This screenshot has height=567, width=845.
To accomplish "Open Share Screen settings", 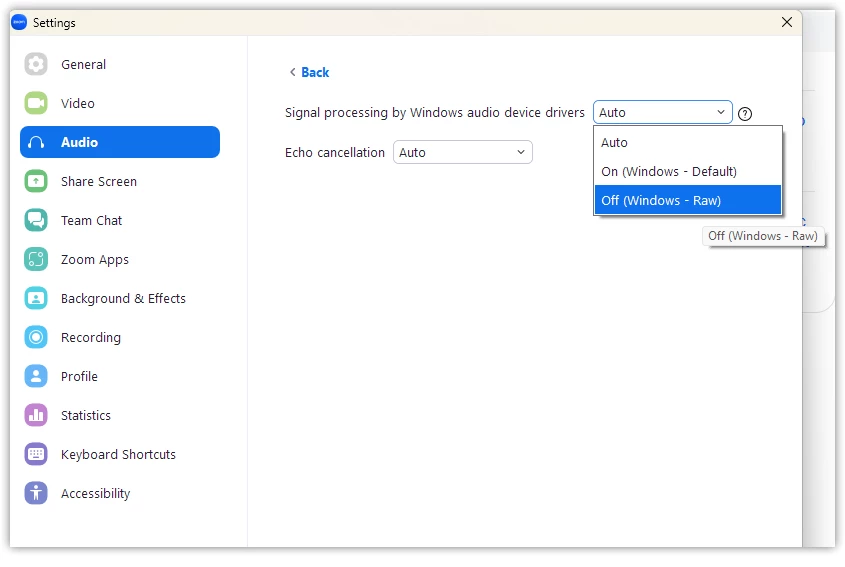I will [120, 182].
